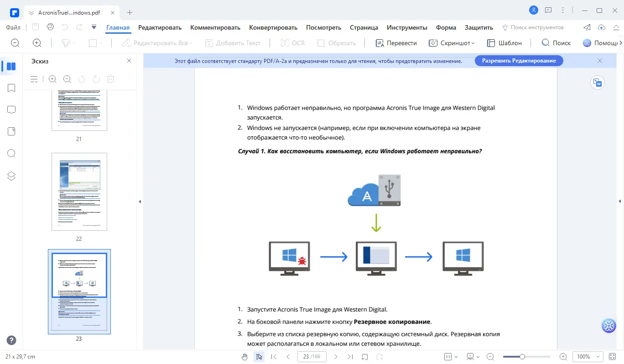Click the Разрешить Редактирование button
The width and height of the screenshot is (624, 364).
(x=519, y=60)
